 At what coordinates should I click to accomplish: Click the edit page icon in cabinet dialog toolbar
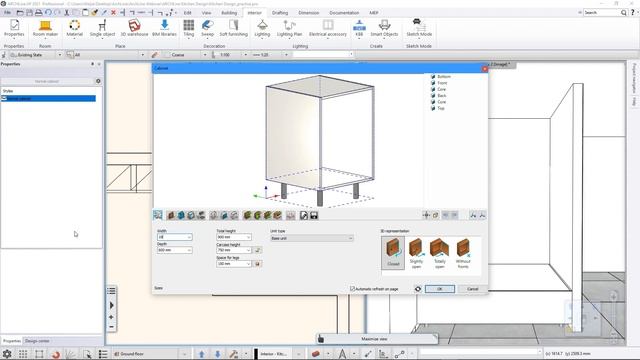click(304, 215)
